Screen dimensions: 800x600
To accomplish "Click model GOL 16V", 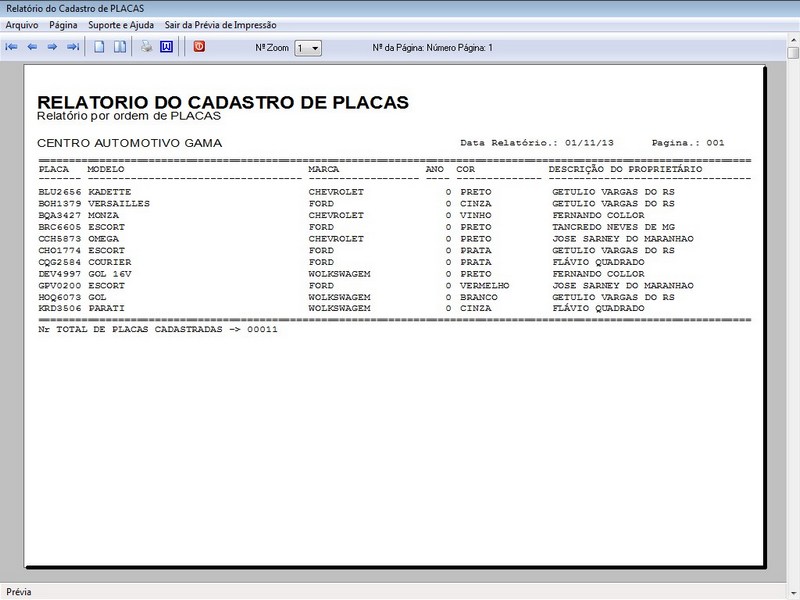I will click(110, 274).
